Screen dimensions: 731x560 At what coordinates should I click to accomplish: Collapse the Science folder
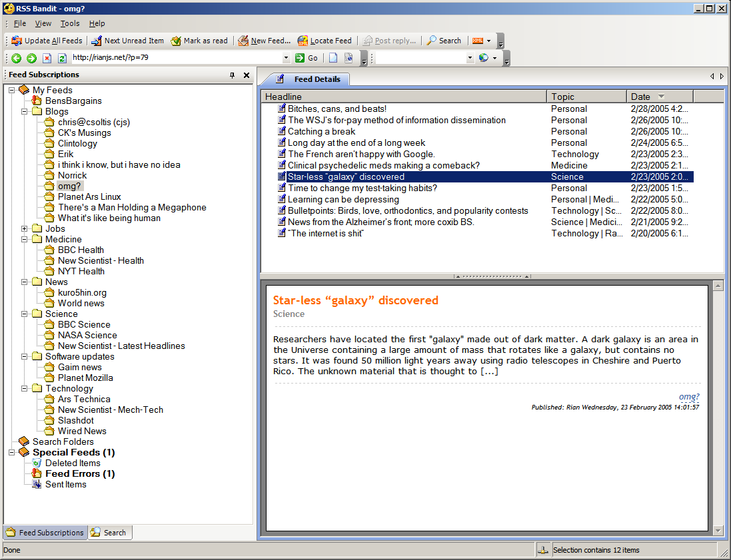[x=24, y=314]
